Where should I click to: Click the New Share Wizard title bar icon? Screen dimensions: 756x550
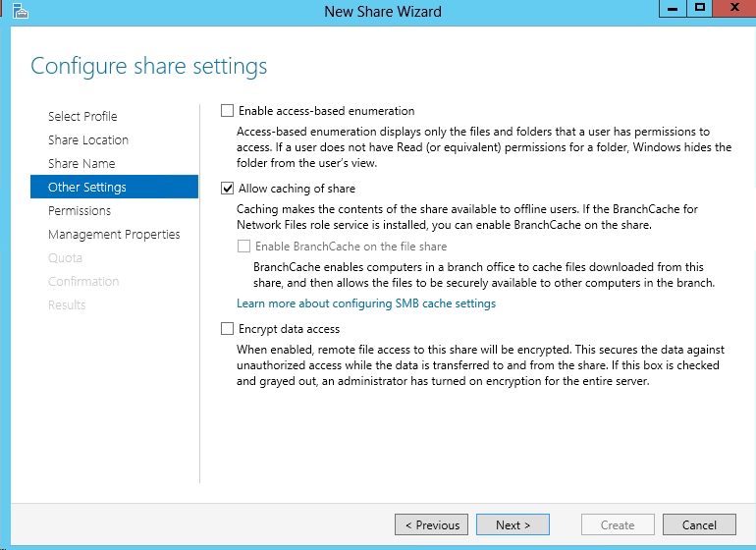21,11
